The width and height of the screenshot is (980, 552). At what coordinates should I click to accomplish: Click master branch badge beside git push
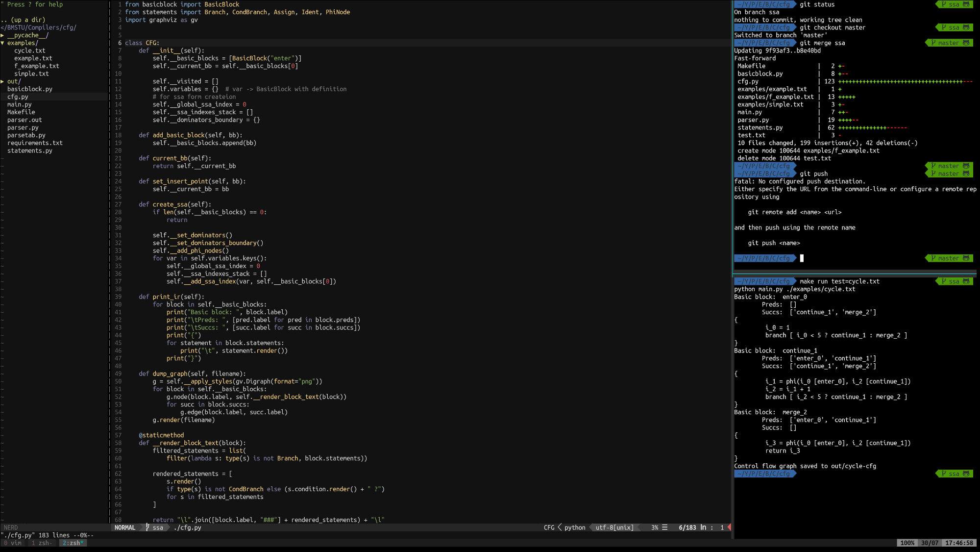pyautogui.click(x=950, y=174)
